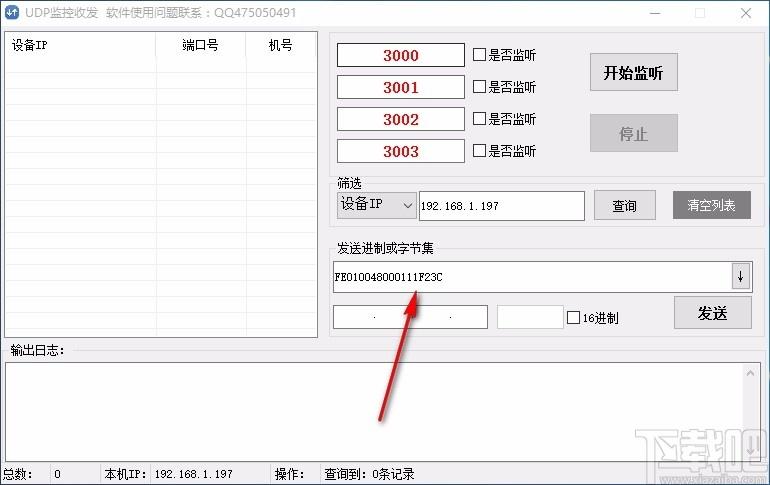Click the target IP address input field
The width and height of the screenshot is (770, 485).
tap(411, 317)
